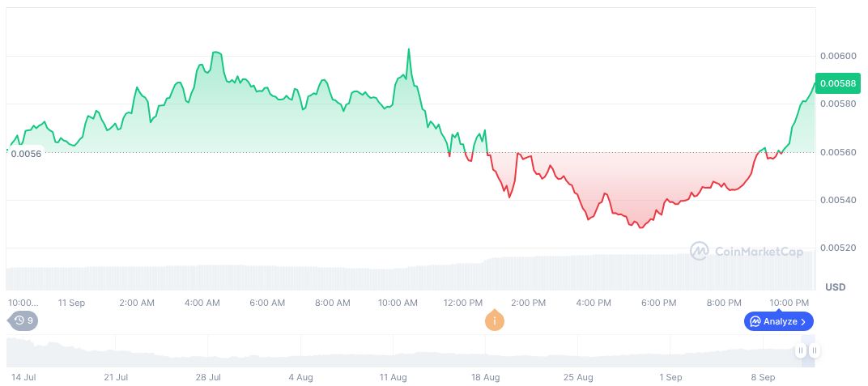Select 28 Jul on the overview timeline
The image size is (868, 386).
(x=209, y=377)
